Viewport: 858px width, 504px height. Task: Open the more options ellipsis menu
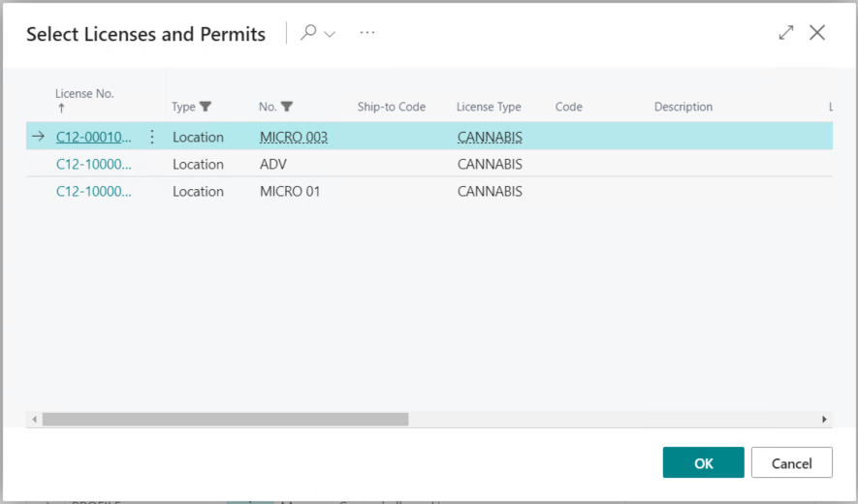(x=367, y=33)
